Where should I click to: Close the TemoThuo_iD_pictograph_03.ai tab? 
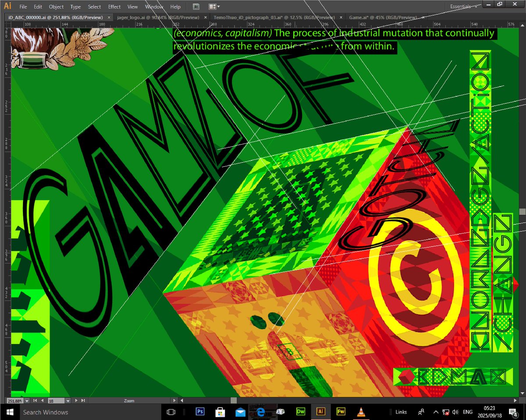(341, 17)
